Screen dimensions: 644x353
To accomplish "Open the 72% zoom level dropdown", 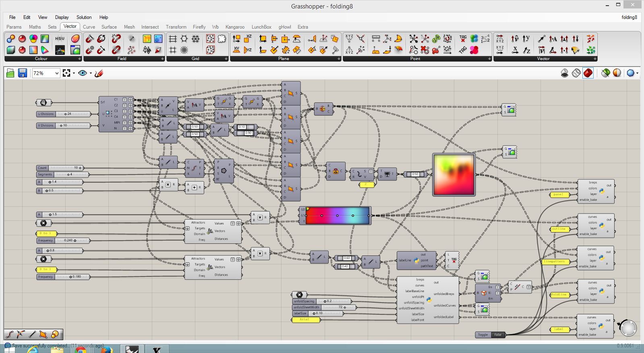I will (x=56, y=73).
